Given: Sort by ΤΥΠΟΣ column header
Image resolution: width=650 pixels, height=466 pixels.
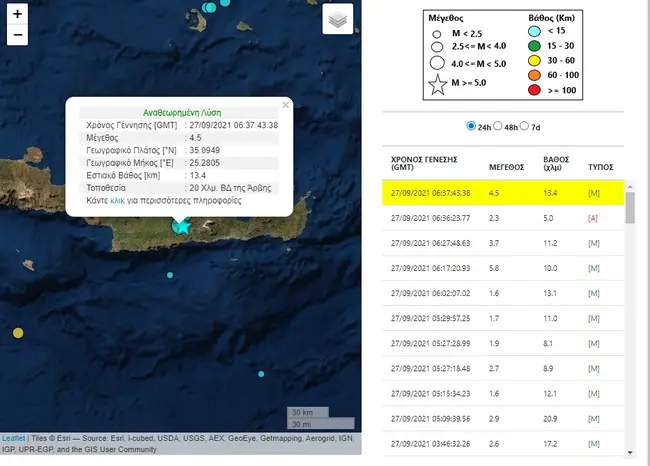Looking at the screenshot, I should pyautogui.click(x=600, y=164).
